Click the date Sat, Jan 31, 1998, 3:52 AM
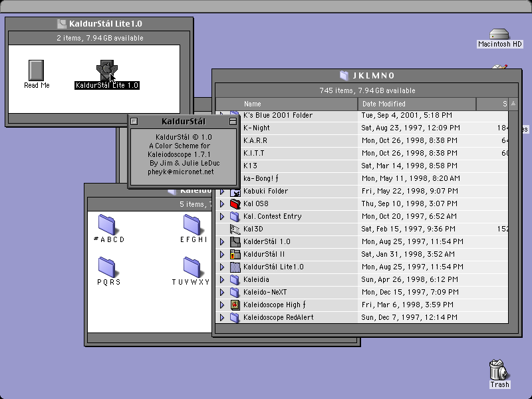 pyautogui.click(x=408, y=255)
